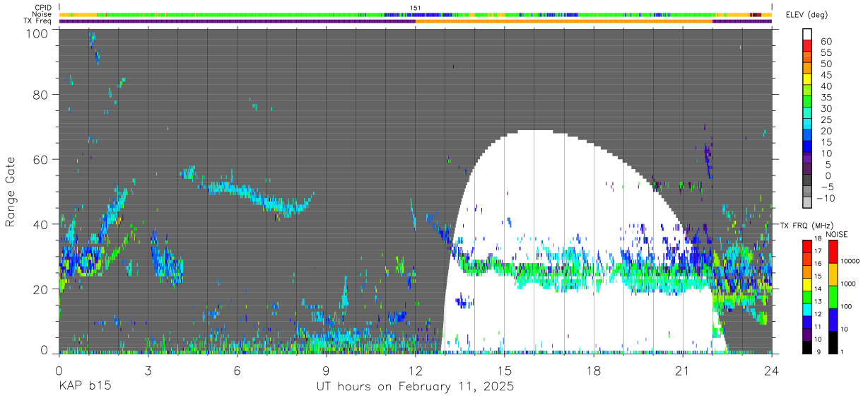Click the orange swatch on noise colorbar
Image resolution: width=868 pixels, height=401 pixels.
pyautogui.click(x=833, y=274)
